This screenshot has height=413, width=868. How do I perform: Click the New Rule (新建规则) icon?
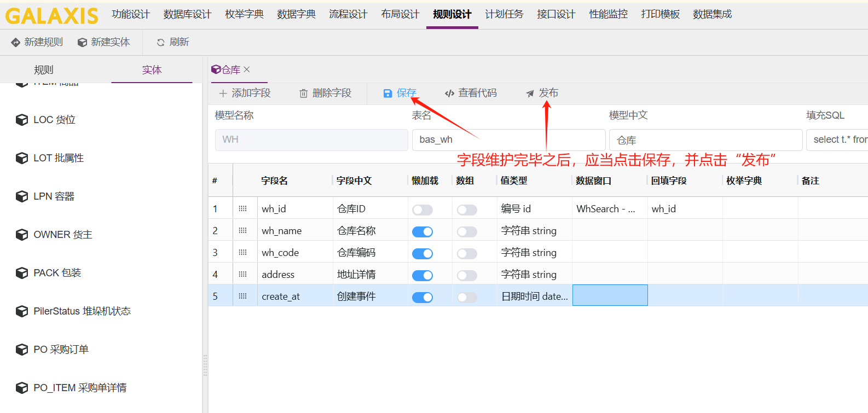pos(15,42)
